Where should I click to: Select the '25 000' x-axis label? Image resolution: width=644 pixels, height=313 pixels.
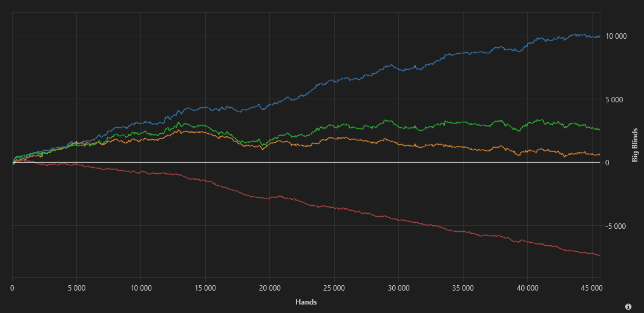pos(334,288)
